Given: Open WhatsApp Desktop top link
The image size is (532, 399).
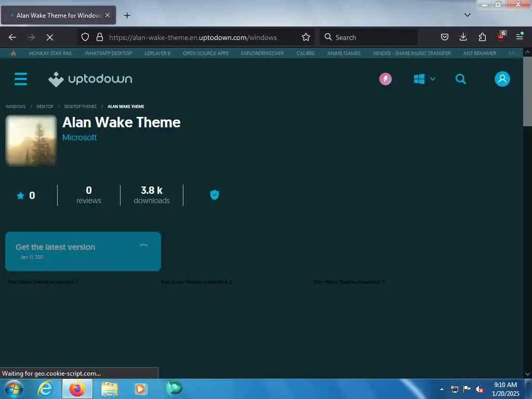Looking at the screenshot, I should click(x=109, y=54).
